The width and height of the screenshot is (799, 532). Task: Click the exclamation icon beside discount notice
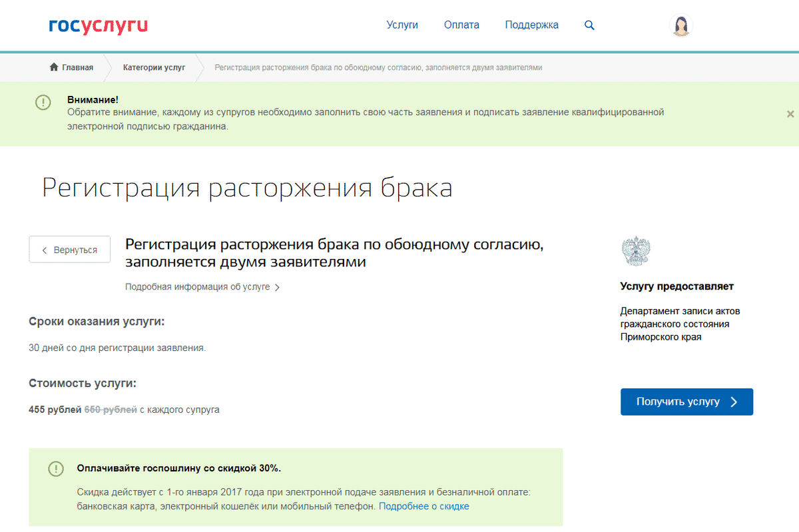click(56, 469)
